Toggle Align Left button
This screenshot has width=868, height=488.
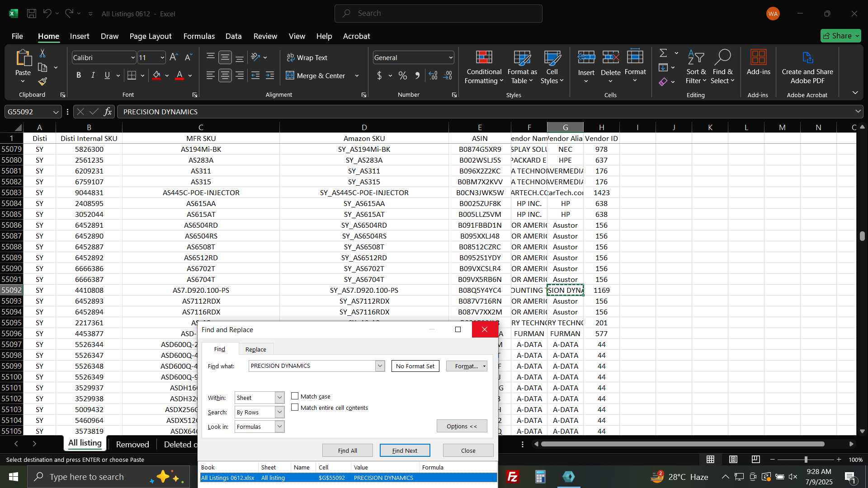point(210,75)
